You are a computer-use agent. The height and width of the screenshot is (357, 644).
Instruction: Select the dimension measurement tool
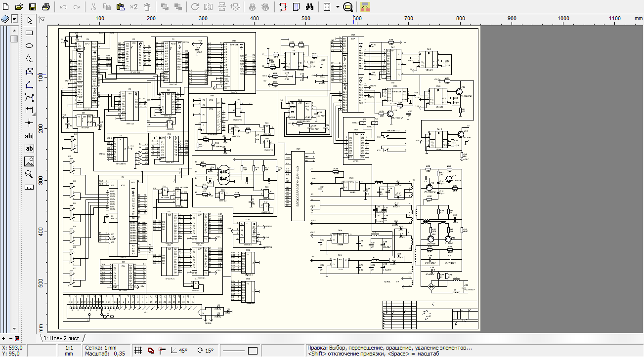click(x=29, y=110)
